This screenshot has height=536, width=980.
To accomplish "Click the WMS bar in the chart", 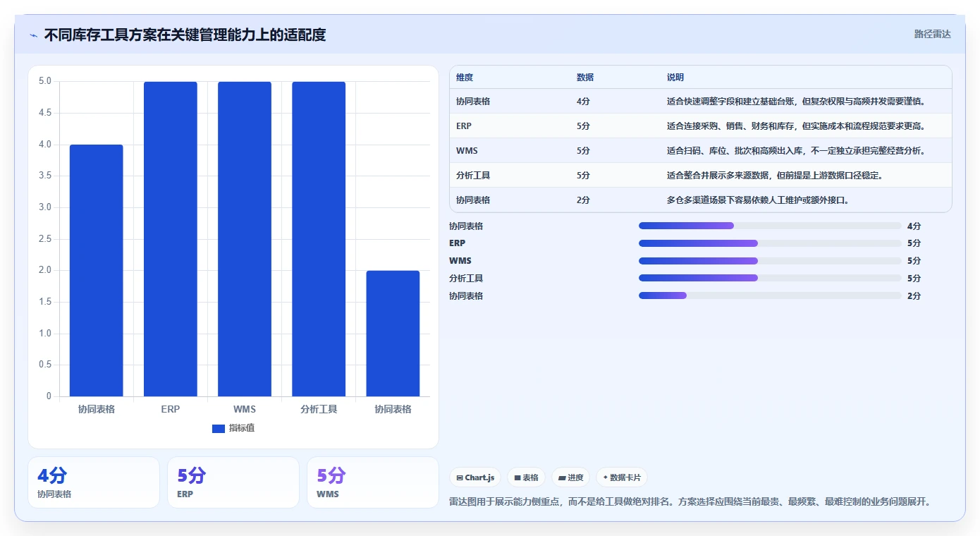I will (x=245, y=239).
